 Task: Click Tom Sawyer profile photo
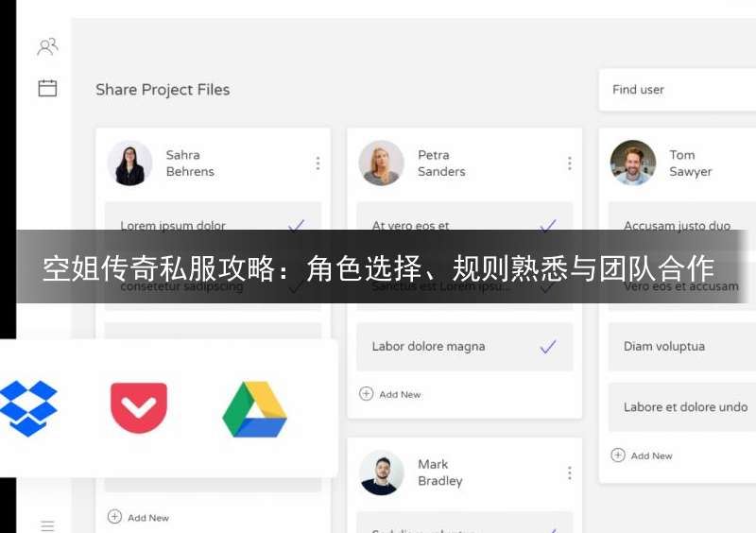tap(633, 163)
